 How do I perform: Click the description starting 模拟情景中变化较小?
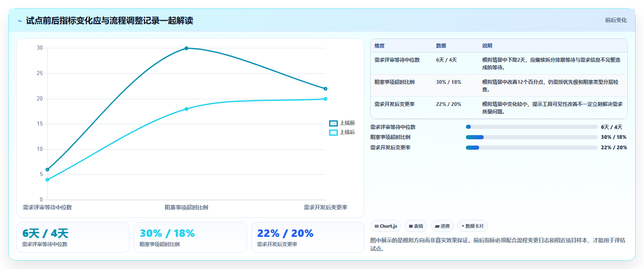click(552, 108)
